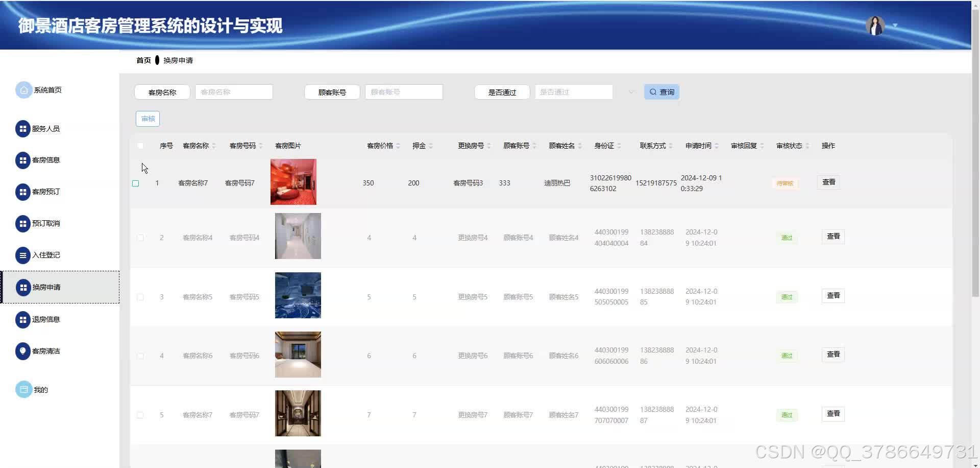Expand the user avatar dropdown arrow

(895, 26)
